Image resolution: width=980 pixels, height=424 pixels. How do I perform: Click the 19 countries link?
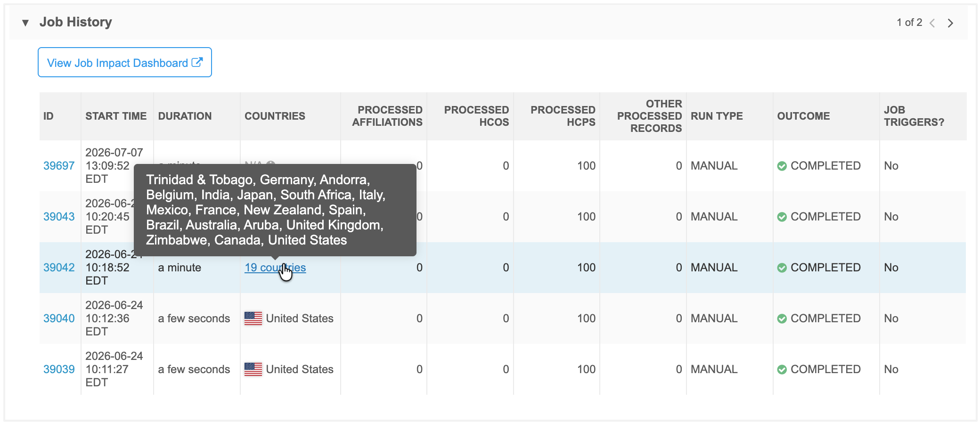pos(275,268)
